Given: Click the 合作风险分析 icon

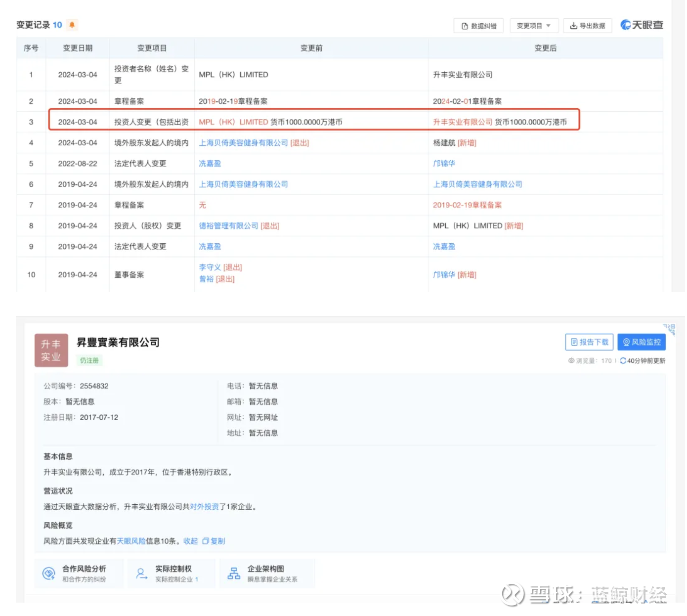Looking at the screenshot, I should tap(48, 573).
